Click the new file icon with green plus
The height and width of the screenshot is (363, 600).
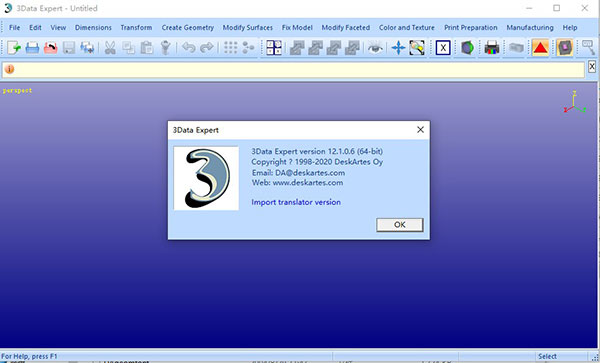coord(14,48)
